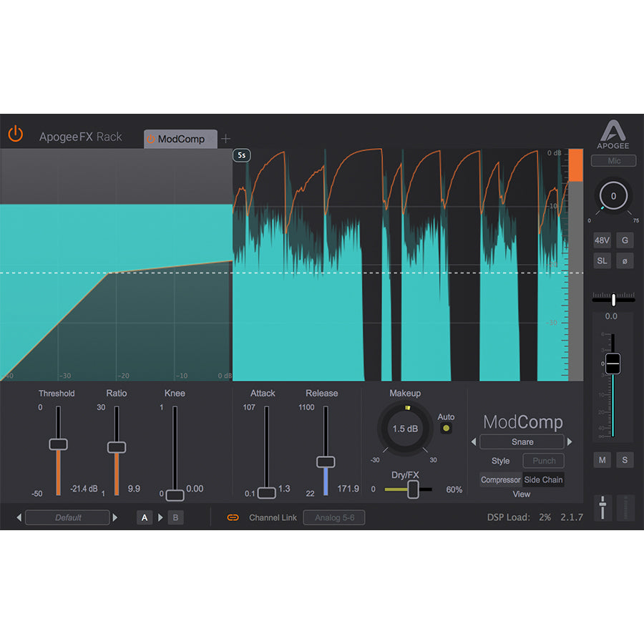Click the ø polarity invert icon

[625, 260]
